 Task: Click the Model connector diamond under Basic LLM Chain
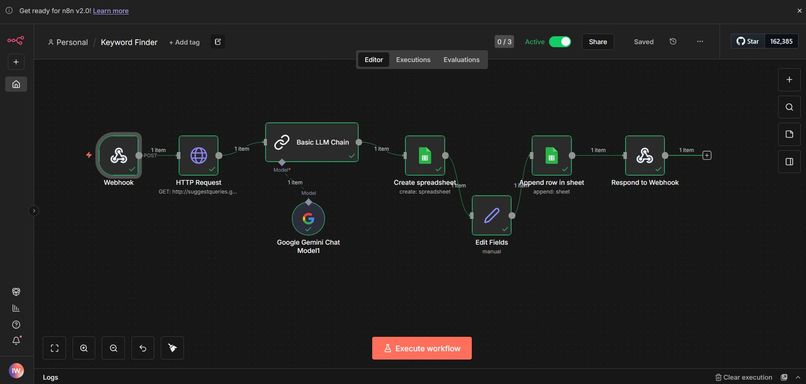coord(282,162)
